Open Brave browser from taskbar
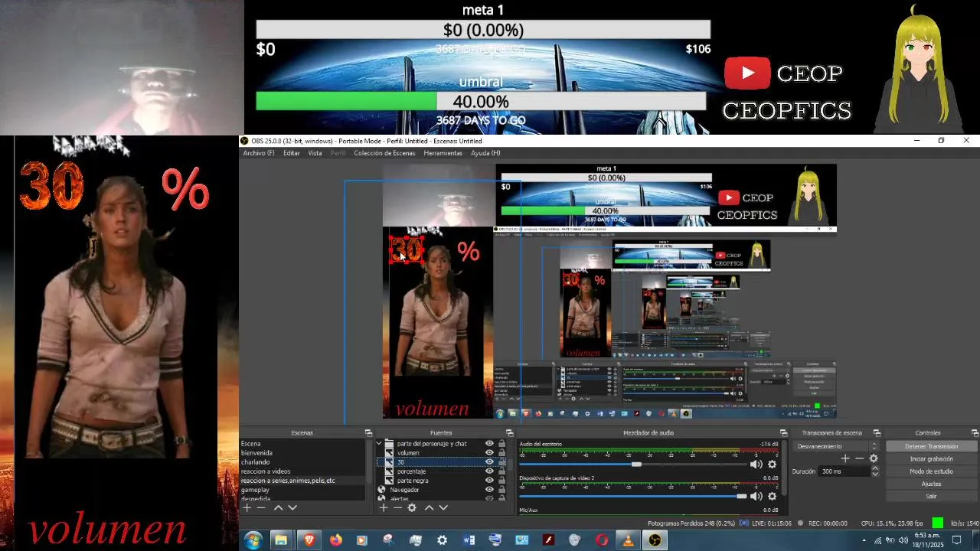Image resolution: width=980 pixels, height=551 pixels. 309,540
